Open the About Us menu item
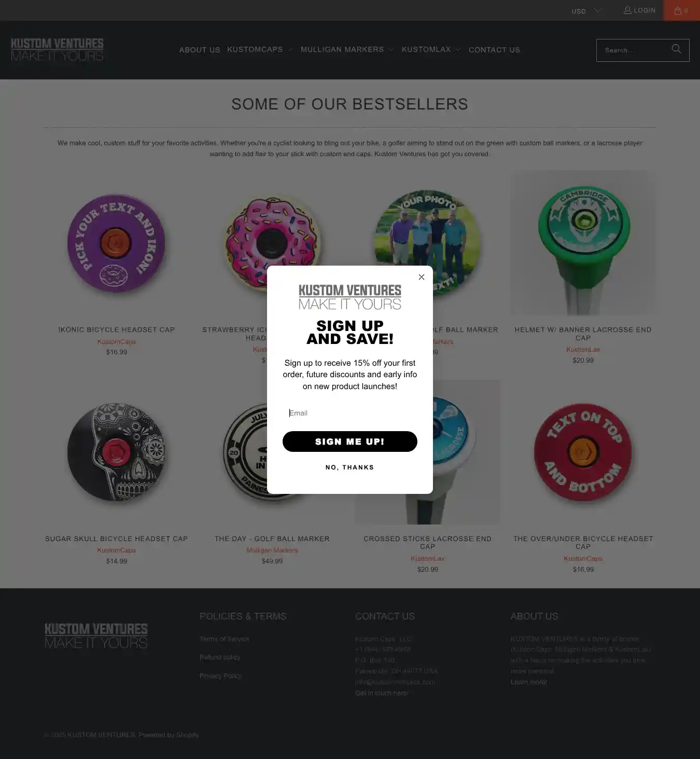Viewport: 700px width, 759px height. coord(200,50)
